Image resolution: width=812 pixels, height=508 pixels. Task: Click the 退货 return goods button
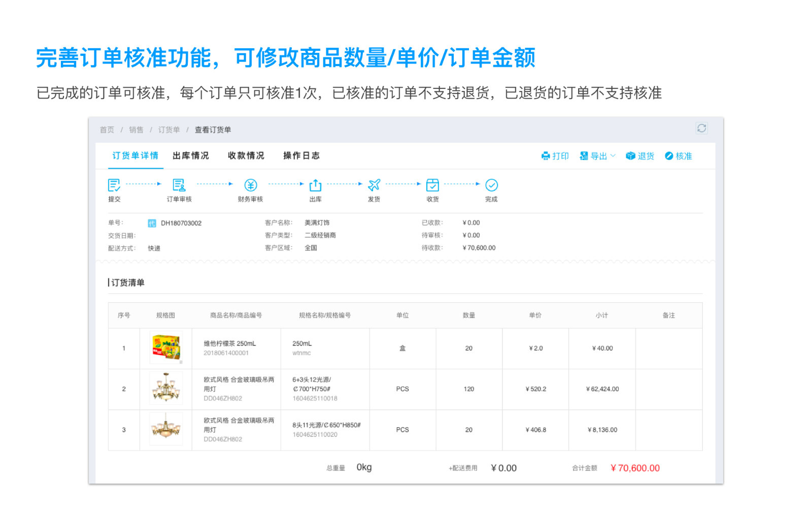pyautogui.click(x=640, y=156)
